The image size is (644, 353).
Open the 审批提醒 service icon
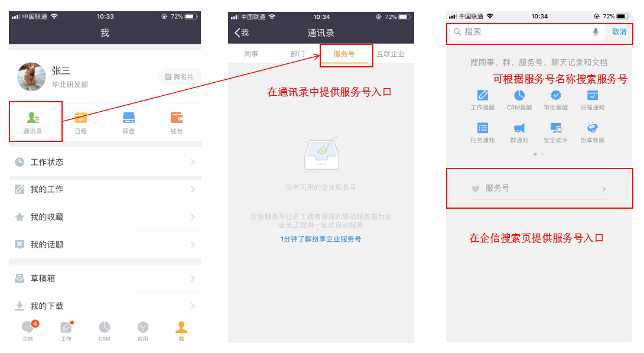point(556,100)
